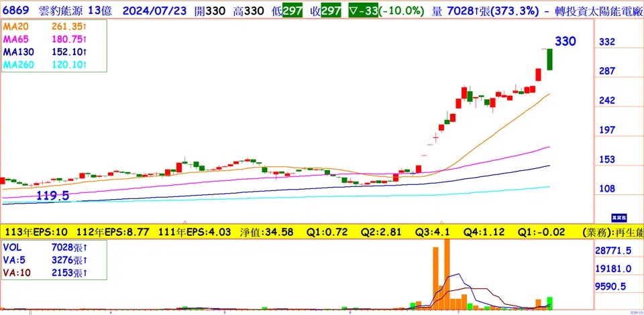Image resolution: width=644 pixels, height=315 pixels.
Task: Click the MA130 value 152.10
Action: tap(68, 52)
